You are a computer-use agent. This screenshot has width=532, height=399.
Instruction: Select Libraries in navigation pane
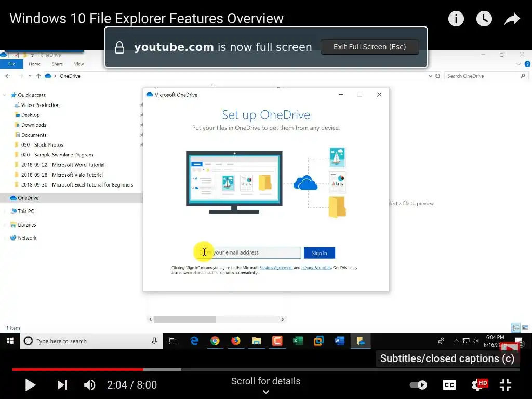click(x=27, y=224)
